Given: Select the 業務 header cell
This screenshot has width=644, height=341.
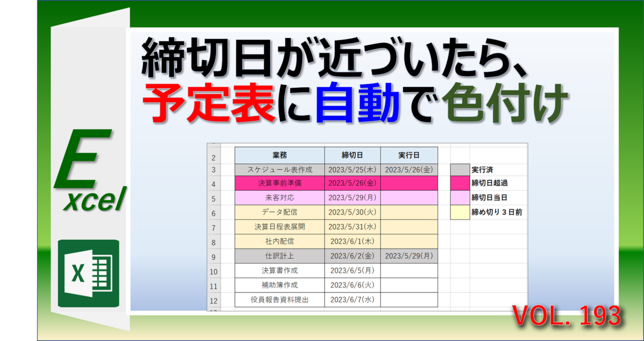Looking at the screenshot, I should pos(279,155).
